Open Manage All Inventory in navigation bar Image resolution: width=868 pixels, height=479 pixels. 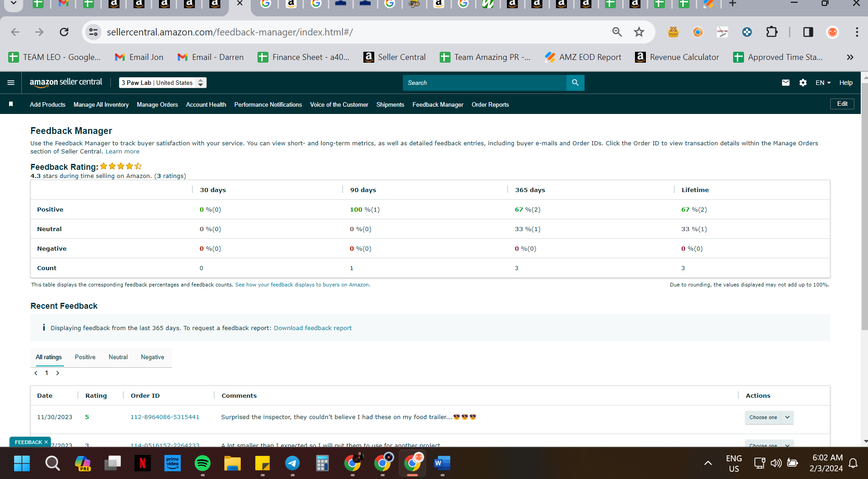pos(101,104)
